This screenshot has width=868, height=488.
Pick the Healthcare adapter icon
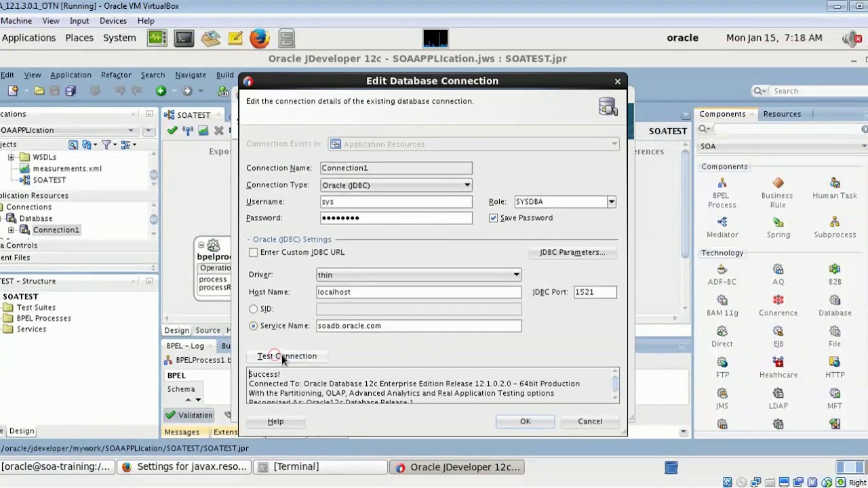tap(778, 363)
